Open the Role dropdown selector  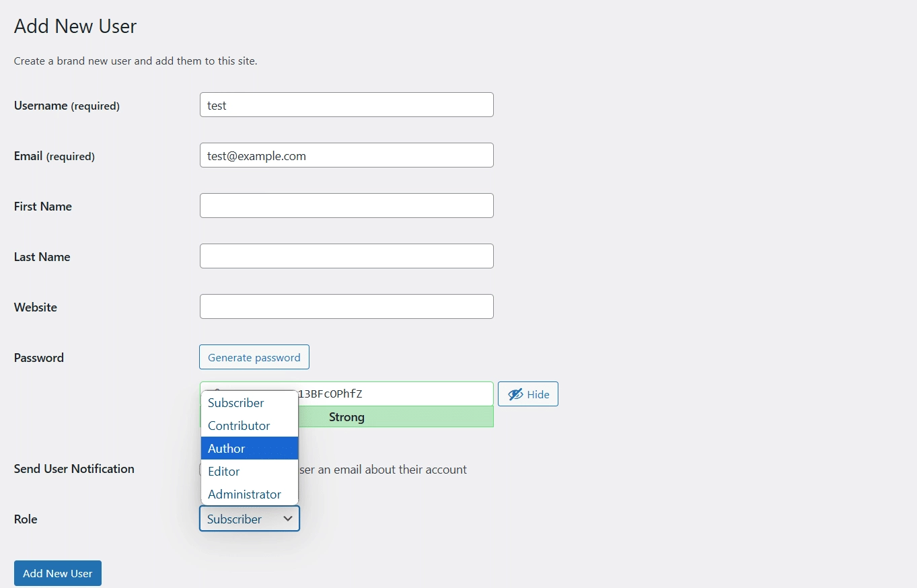[x=249, y=519]
